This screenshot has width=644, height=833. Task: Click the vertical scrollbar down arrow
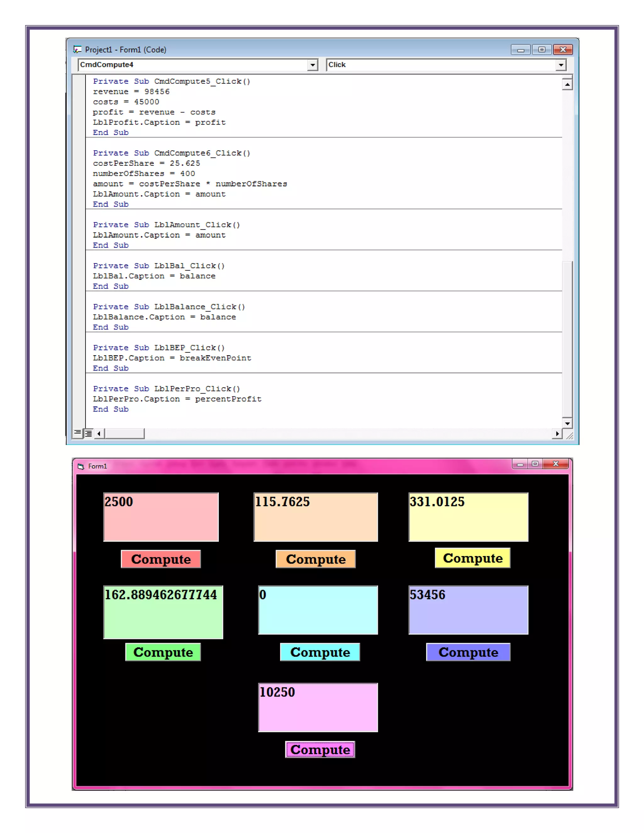point(567,423)
